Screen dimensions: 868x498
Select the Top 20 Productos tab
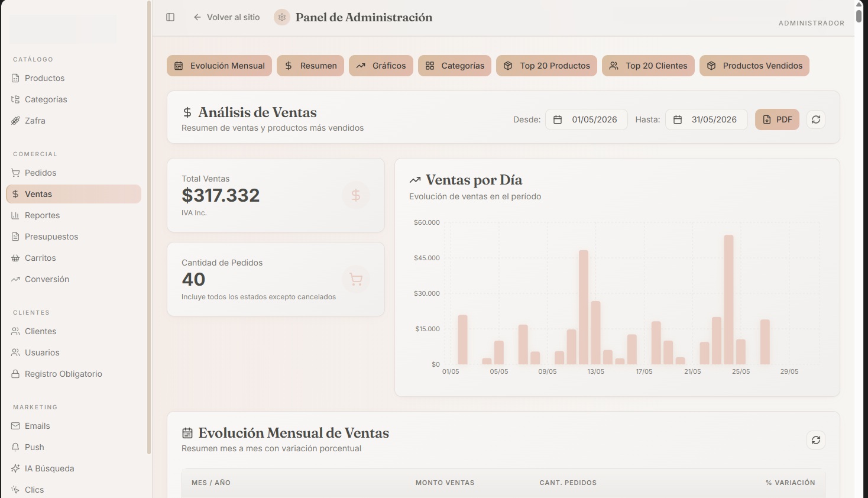(546, 66)
